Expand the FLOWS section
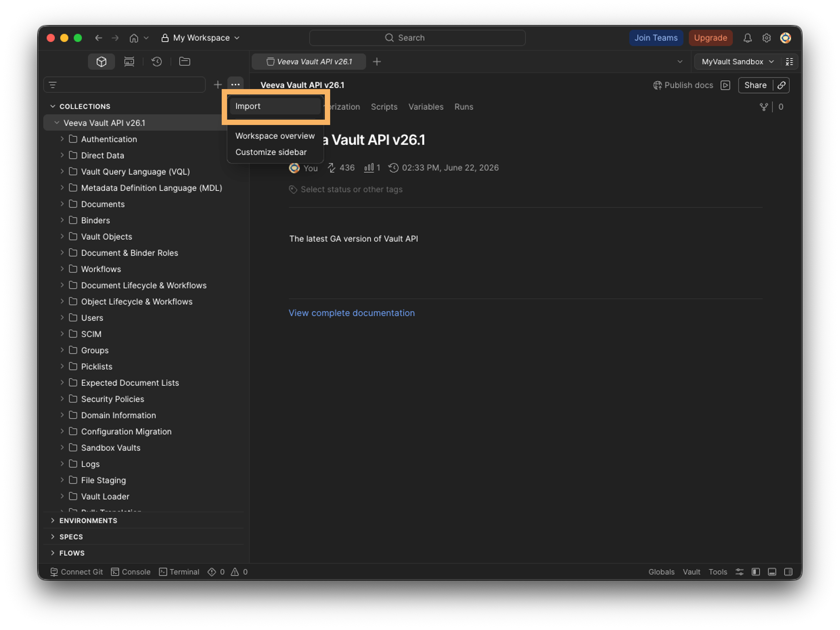The image size is (840, 630). coord(53,553)
